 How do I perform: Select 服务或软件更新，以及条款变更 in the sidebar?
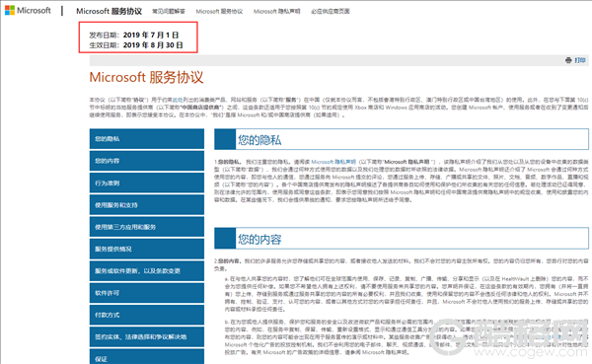tap(147, 270)
